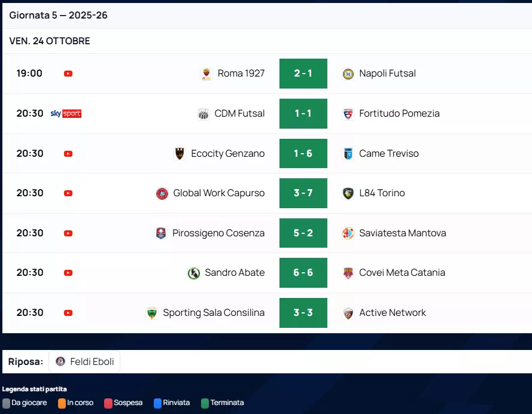Screen dimensions: 532x414
Task: Click the orange In corso legend swatch
Action: (62, 403)
